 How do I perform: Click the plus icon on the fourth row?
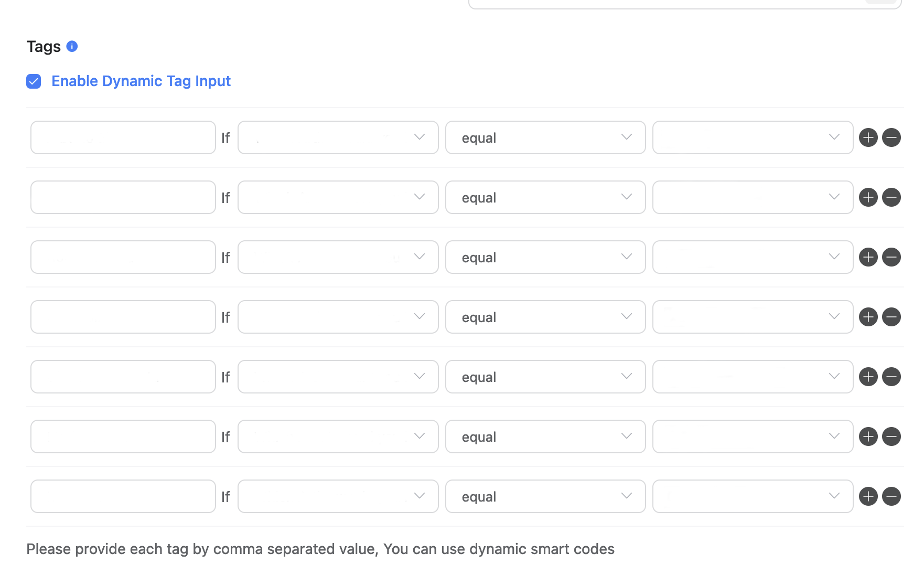868,317
